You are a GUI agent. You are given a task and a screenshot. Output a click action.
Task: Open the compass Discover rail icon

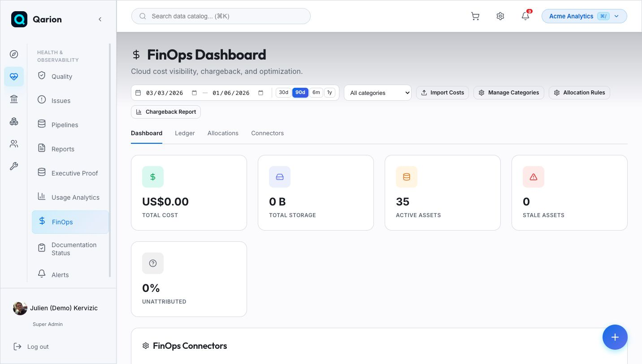(14, 54)
